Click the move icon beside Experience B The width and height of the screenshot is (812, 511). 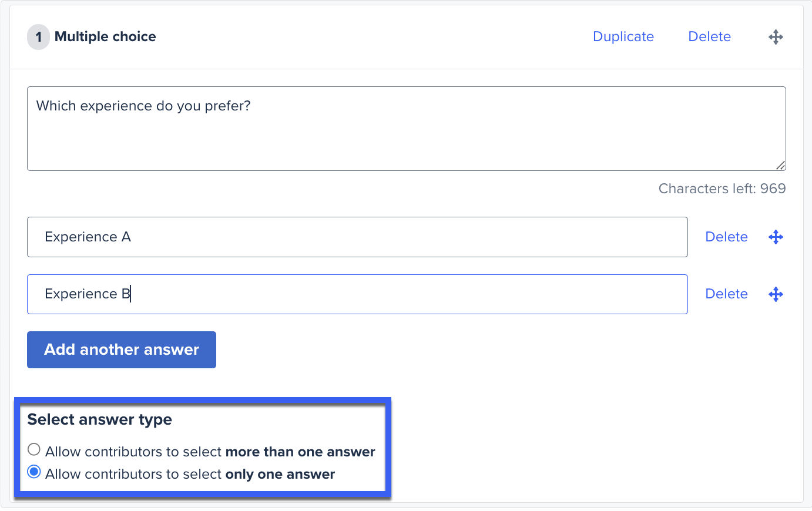click(776, 294)
